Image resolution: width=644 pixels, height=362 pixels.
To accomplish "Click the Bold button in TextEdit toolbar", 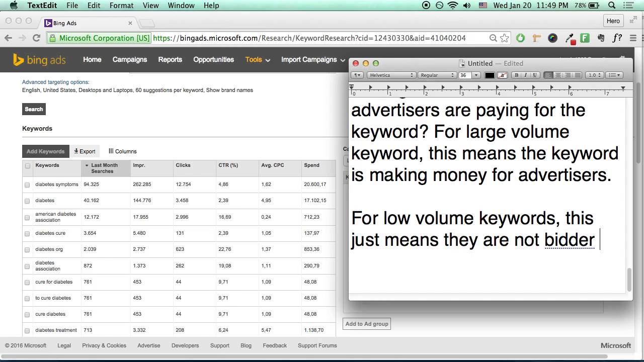I will (x=516, y=75).
